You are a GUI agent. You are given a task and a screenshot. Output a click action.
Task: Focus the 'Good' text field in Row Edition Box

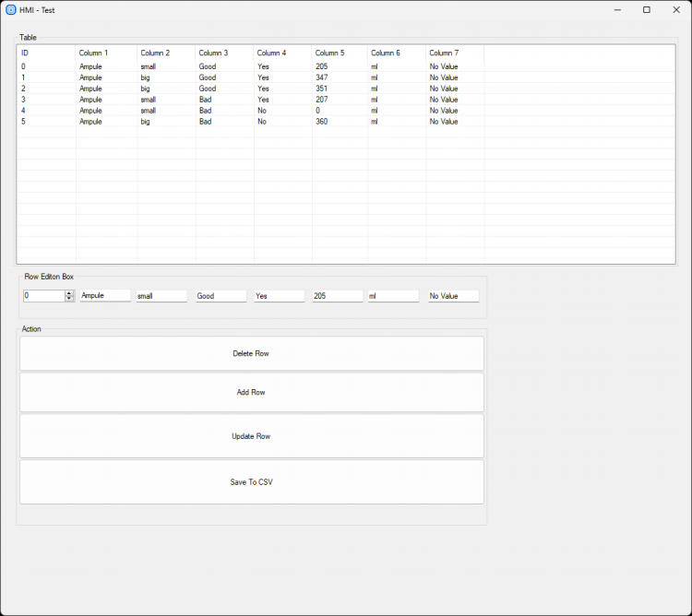tap(221, 296)
